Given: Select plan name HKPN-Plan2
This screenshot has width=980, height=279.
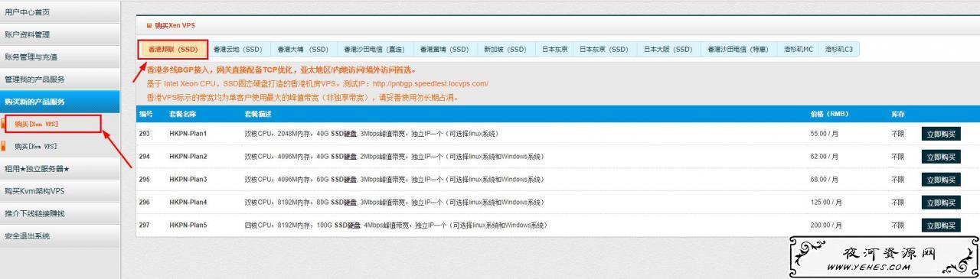Looking at the screenshot, I should (x=188, y=157).
